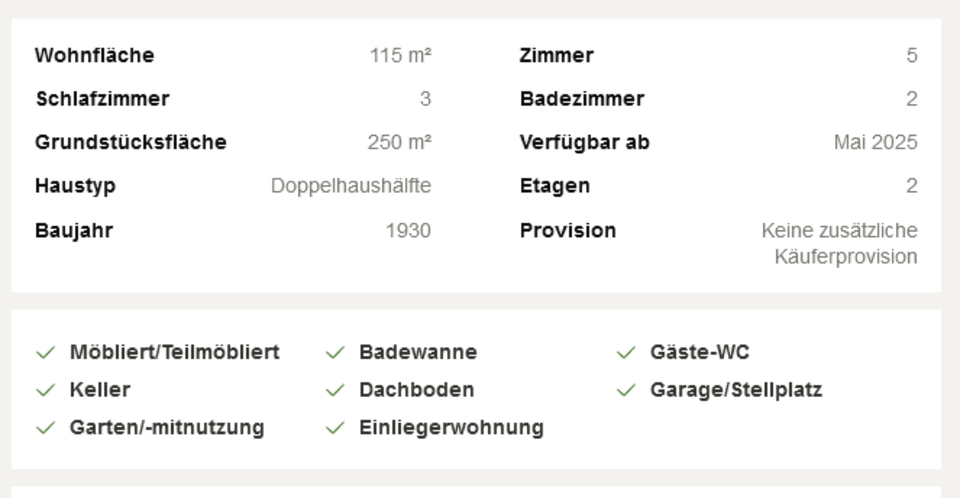Image resolution: width=960 pixels, height=498 pixels.
Task: Select the Doppelhaushälfte house type value
Action: click(x=351, y=186)
